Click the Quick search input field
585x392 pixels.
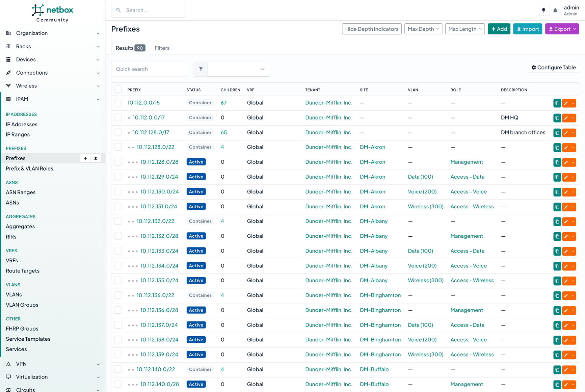[150, 69]
